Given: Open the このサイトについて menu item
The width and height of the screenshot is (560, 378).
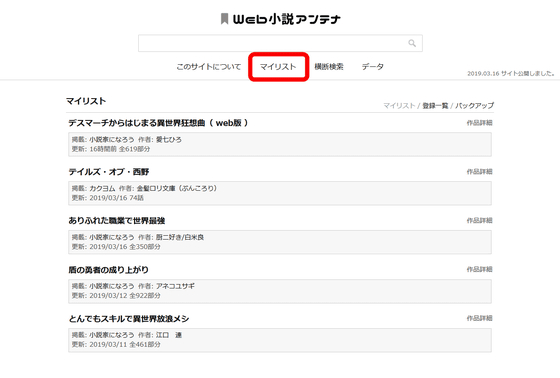Looking at the screenshot, I should coord(209,67).
